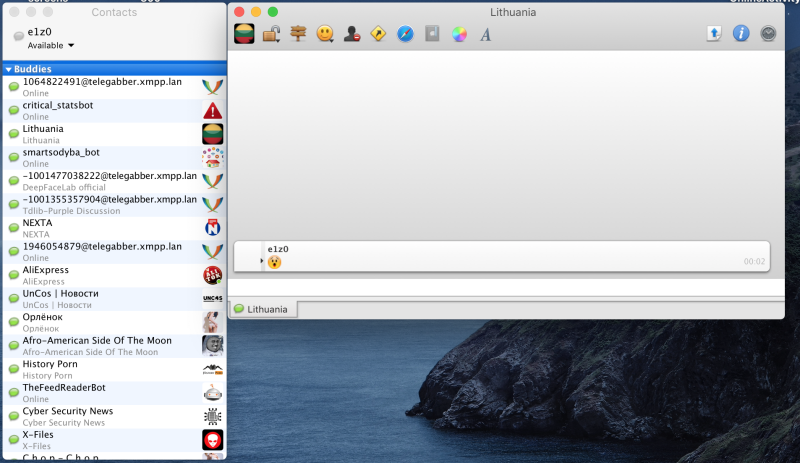Screen dimensions: 800x463
Task: Select the Lithuania contact in Buddies
Action: coord(114,134)
